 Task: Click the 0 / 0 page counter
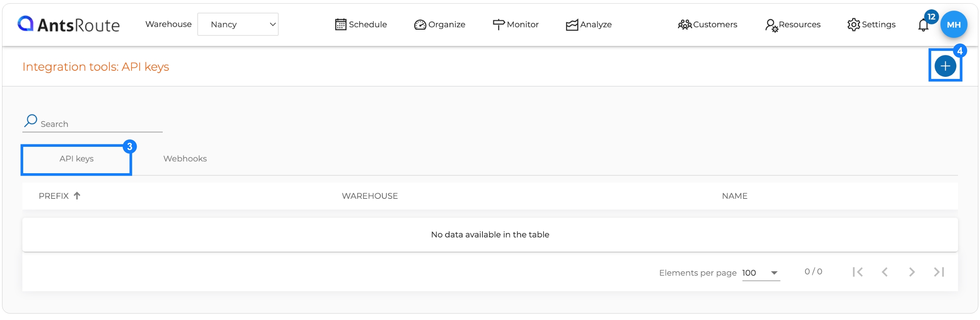pyautogui.click(x=813, y=272)
